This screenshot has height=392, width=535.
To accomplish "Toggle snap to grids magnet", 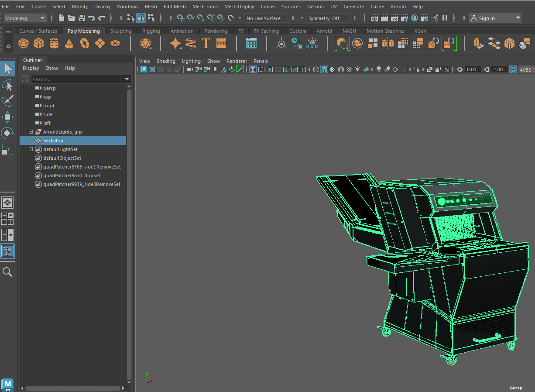I will pyautogui.click(x=180, y=18).
